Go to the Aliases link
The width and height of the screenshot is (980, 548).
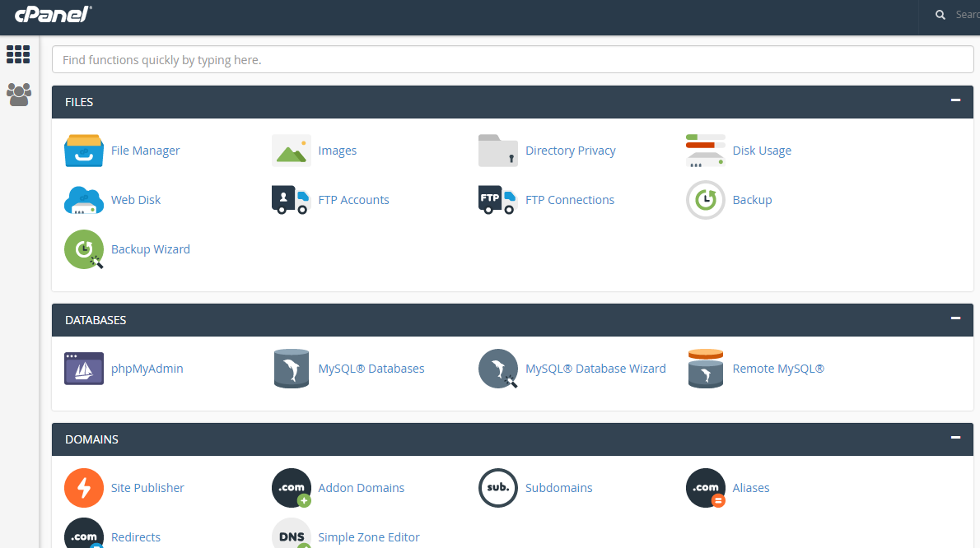pyautogui.click(x=750, y=487)
